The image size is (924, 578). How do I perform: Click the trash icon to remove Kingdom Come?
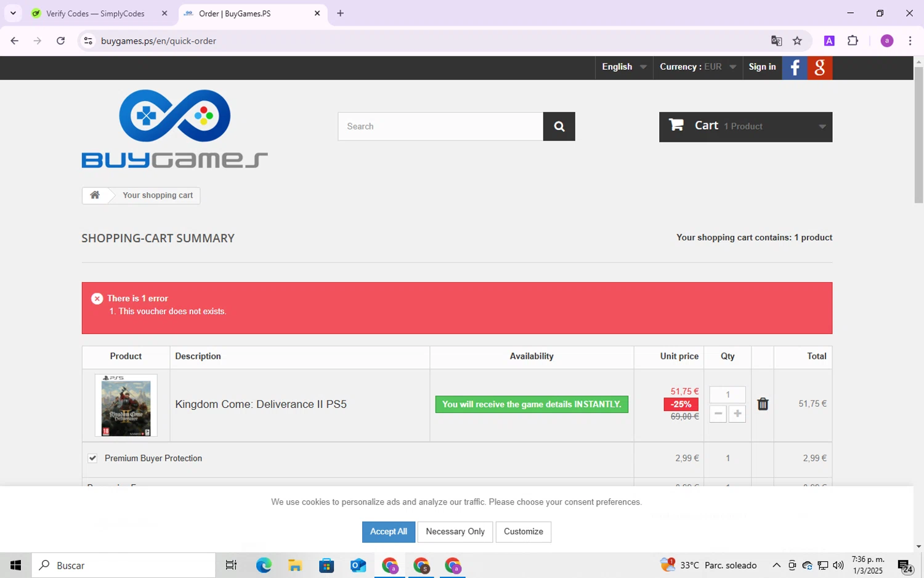pyautogui.click(x=763, y=404)
